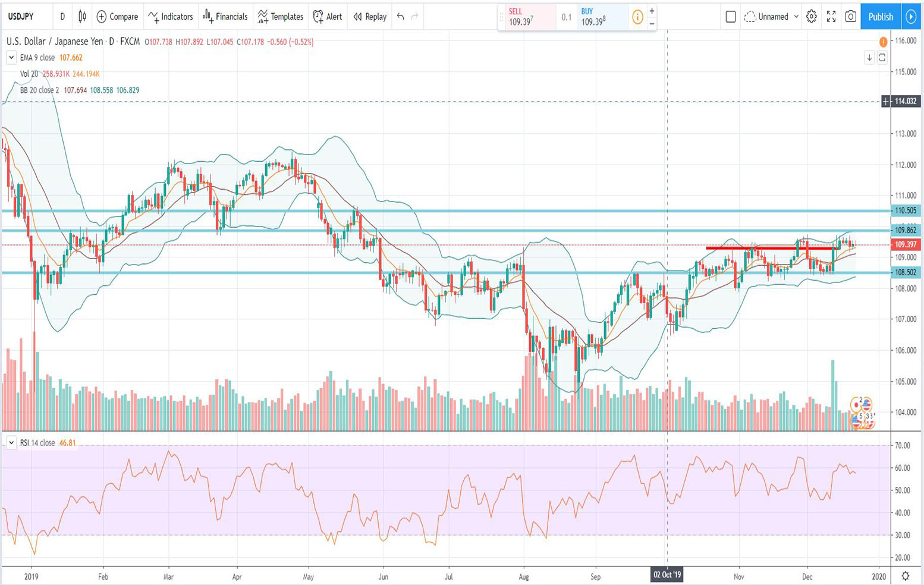
Task: Collapse the RSI indicator legend
Action: click(x=11, y=443)
